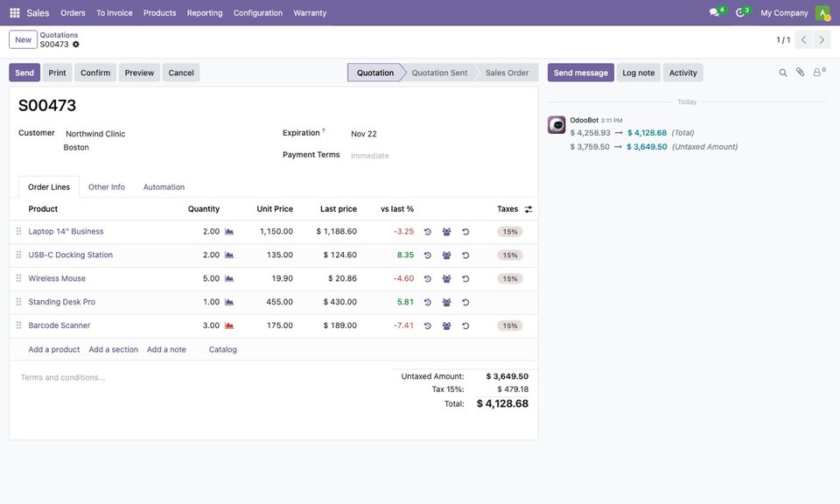Click history icon on USB-C Docking Station row
The height and width of the screenshot is (504, 840).
pyautogui.click(x=428, y=255)
